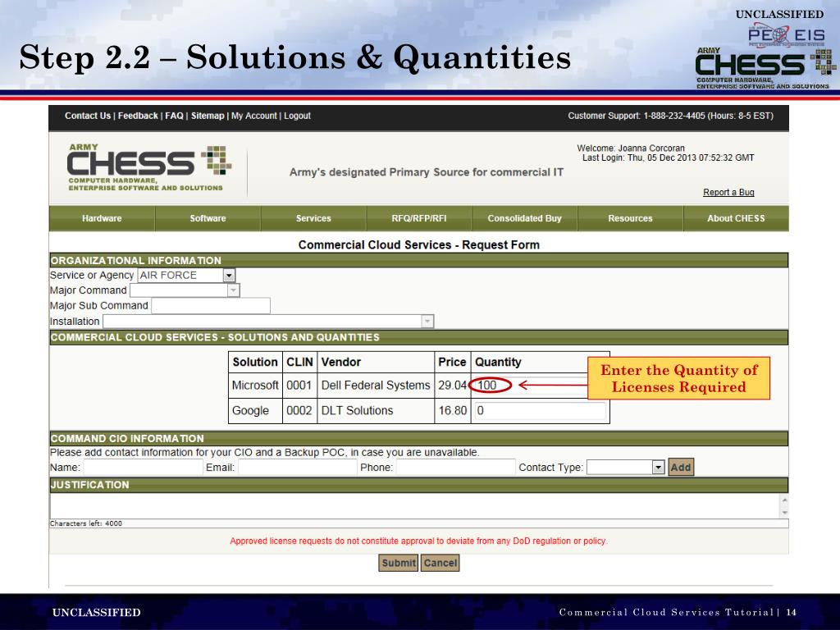
Task: Open the Consolidated Buy menu
Action: [x=524, y=218]
